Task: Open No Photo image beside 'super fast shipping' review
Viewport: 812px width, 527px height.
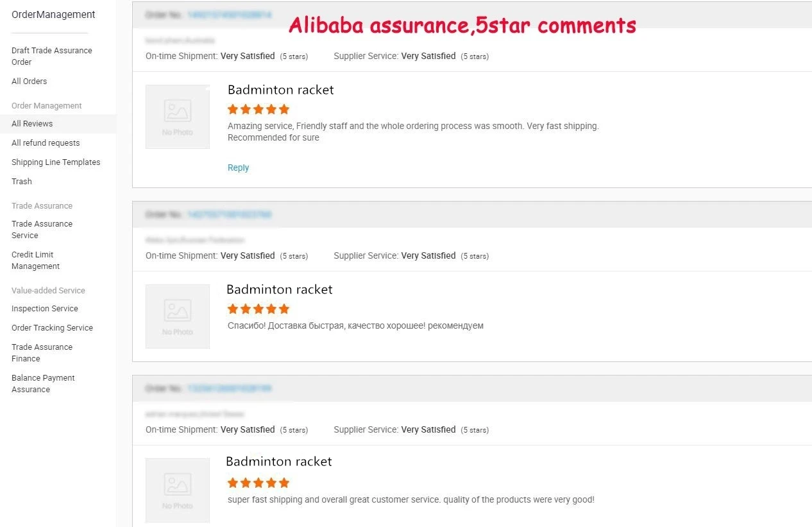Action: 178,490
